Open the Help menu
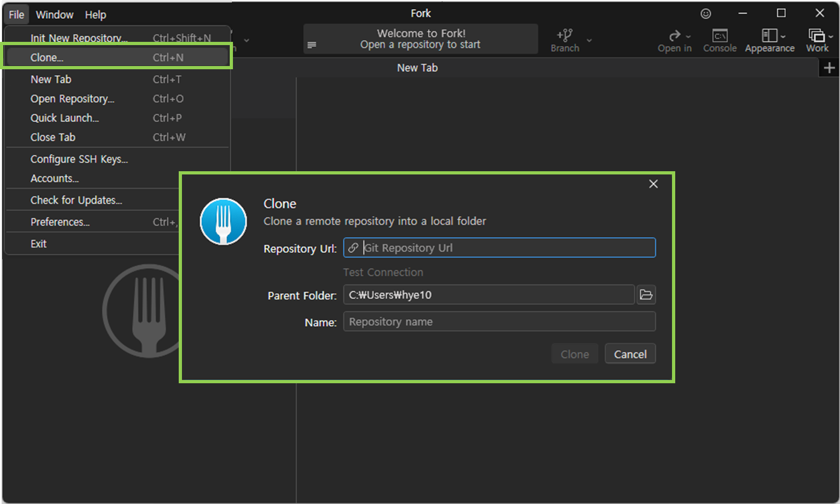 click(x=96, y=14)
